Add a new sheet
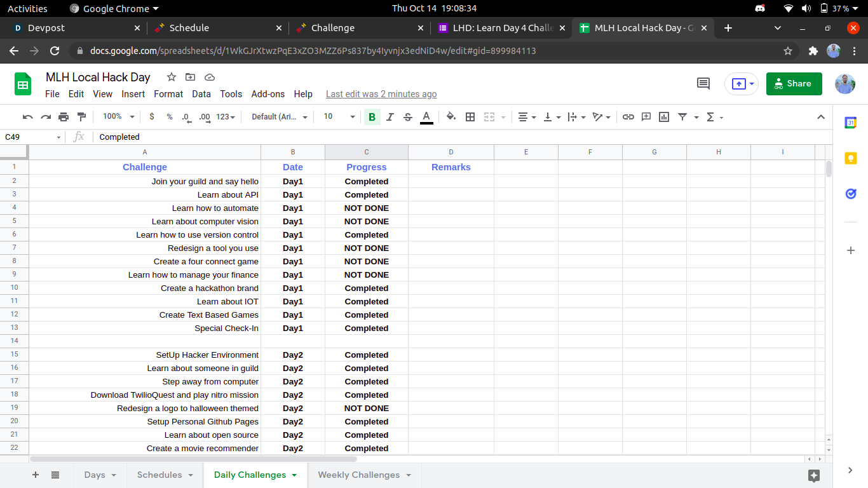The image size is (868, 488). (x=36, y=475)
